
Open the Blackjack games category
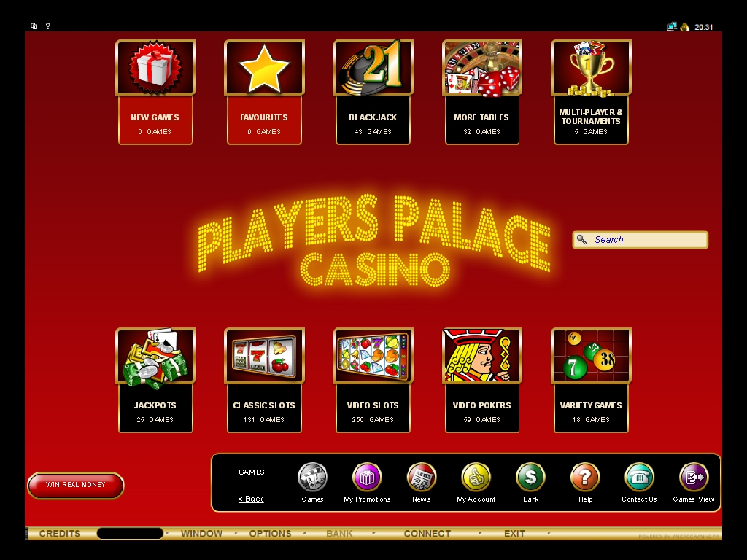pyautogui.click(x=373, y=92)
